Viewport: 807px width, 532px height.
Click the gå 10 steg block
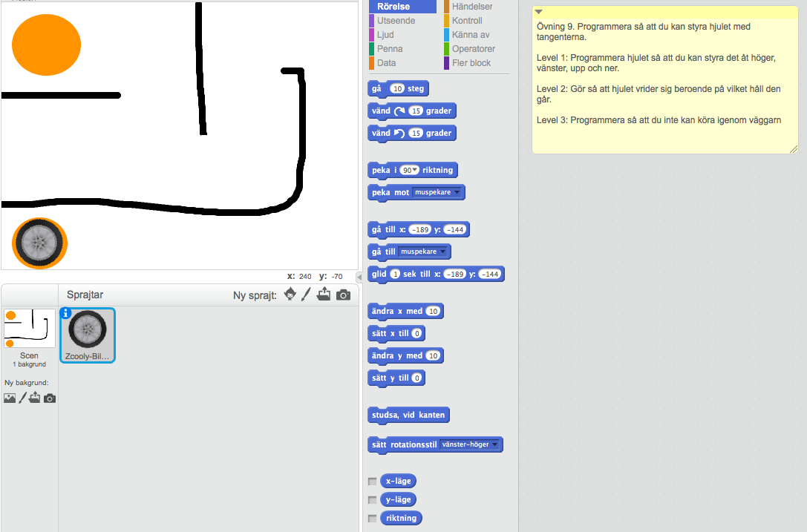click(398, 89)
